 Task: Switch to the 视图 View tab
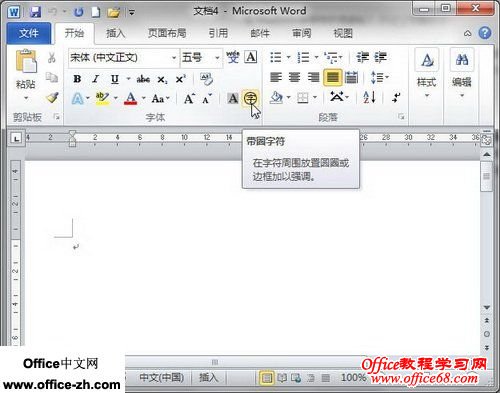pos(343,33)
